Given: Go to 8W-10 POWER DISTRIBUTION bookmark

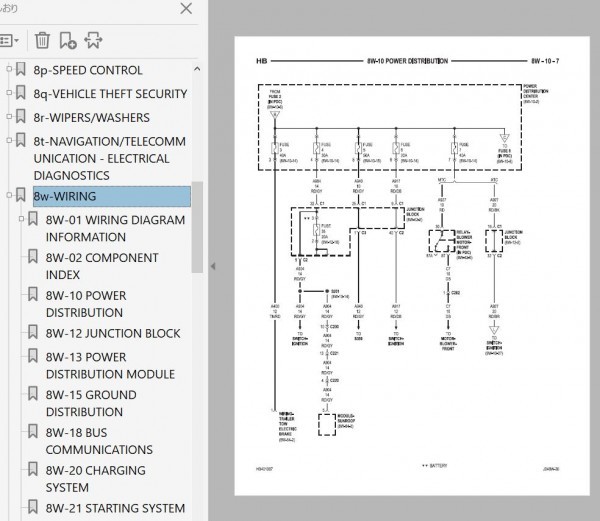Looking at the screenshot, I should coord(86,304).
